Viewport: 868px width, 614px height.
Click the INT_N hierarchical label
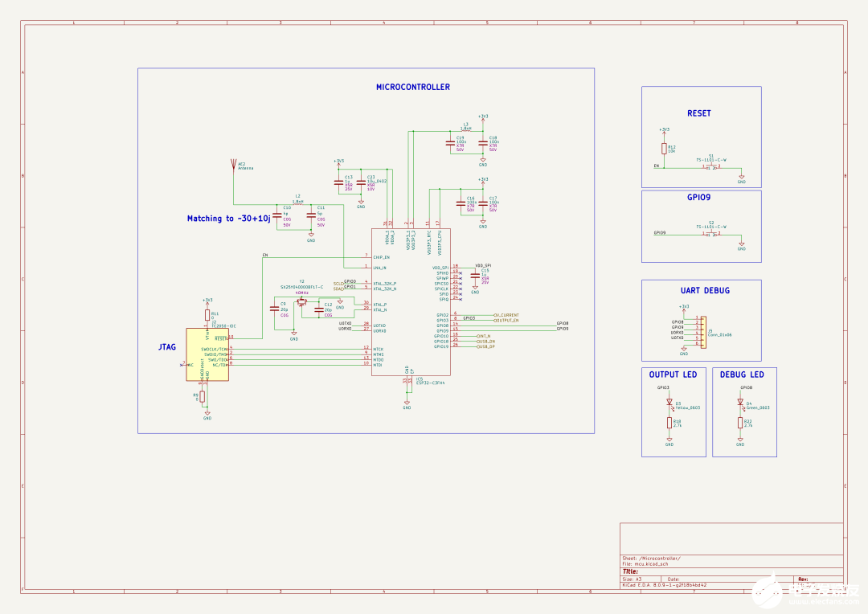click(483, 336)
